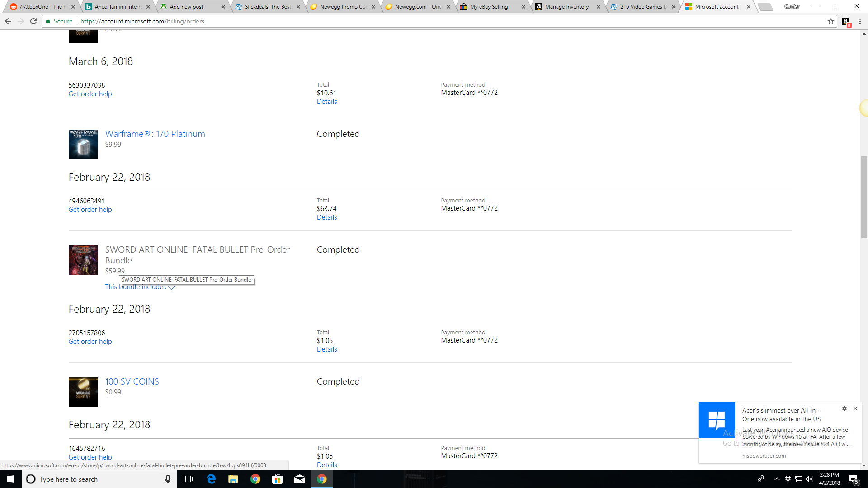
Task: Click Details link for order 5630337038
Action: [327, 101]
